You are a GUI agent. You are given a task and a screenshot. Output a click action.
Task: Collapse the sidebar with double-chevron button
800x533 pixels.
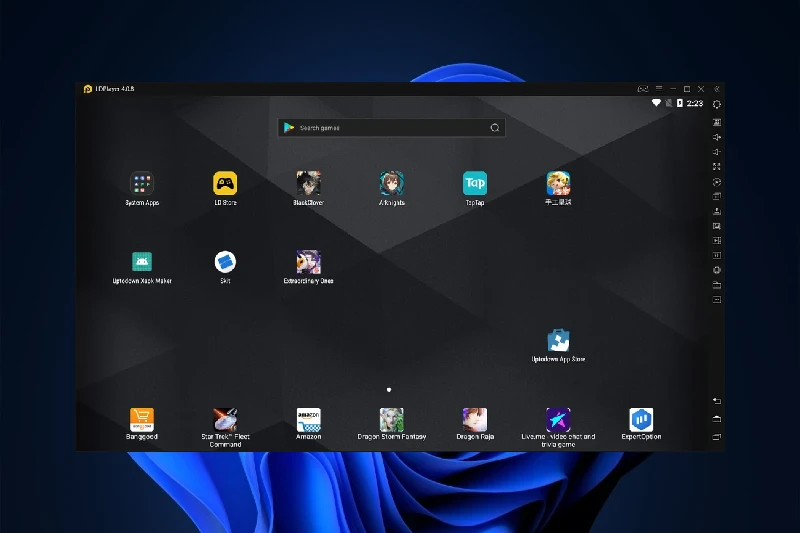[x=716, y=89]
